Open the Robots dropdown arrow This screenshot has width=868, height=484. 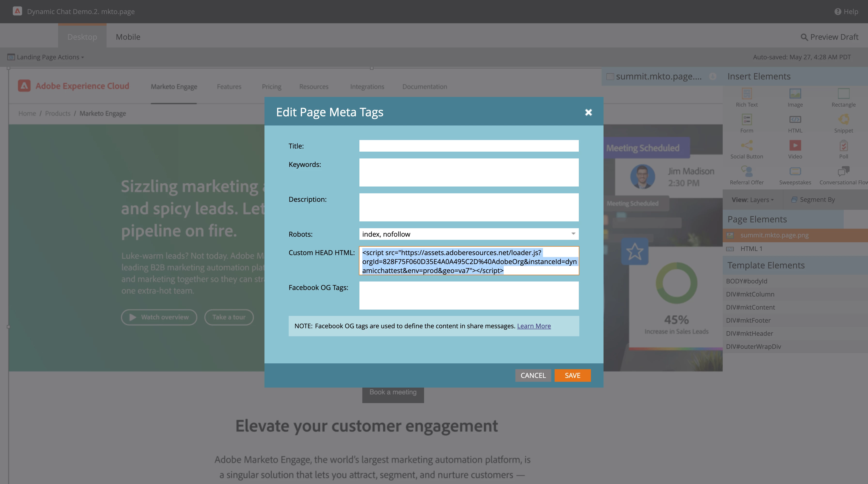tap(573, 234)
